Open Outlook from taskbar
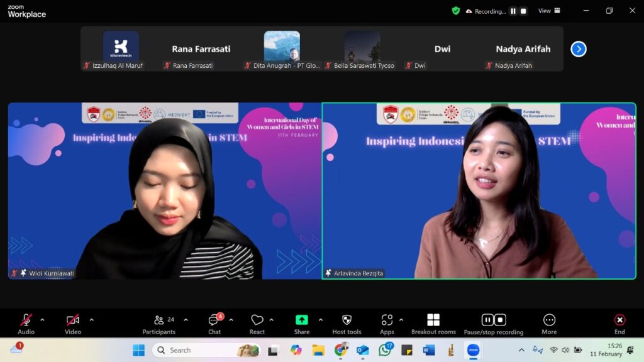This screenshot has width=644, height=362. click(x=363, y=350)
